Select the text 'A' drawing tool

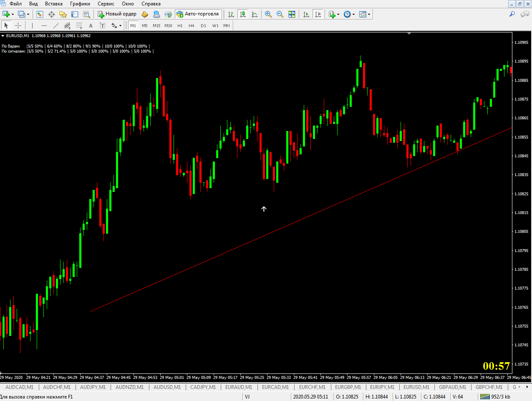pos(91,26)
